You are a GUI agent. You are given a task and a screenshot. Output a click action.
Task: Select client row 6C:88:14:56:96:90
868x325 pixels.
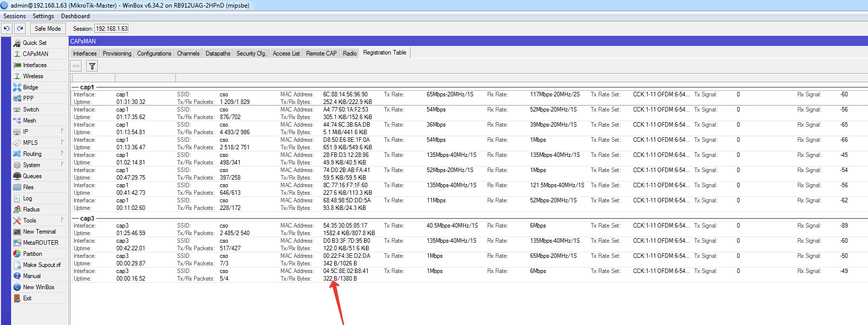click(x=469, y=98)
